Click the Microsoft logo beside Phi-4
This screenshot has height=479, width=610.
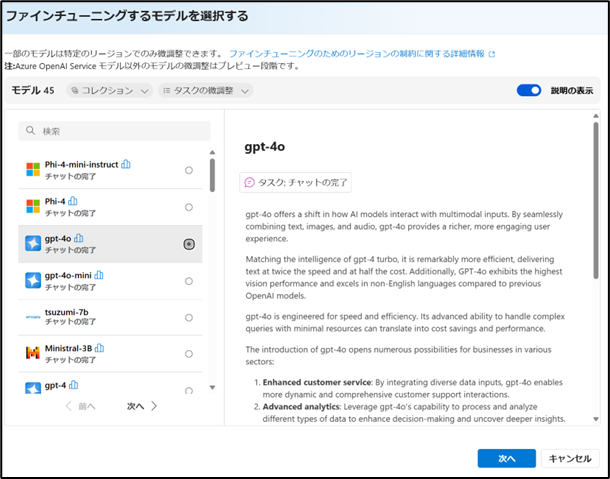click(x=33, y=206)
